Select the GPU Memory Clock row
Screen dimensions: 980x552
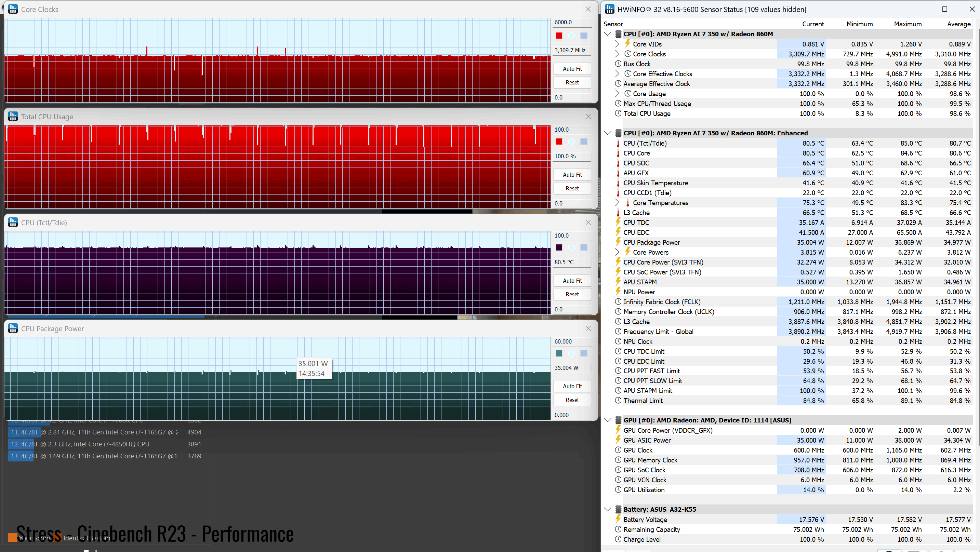click(787, 460)
